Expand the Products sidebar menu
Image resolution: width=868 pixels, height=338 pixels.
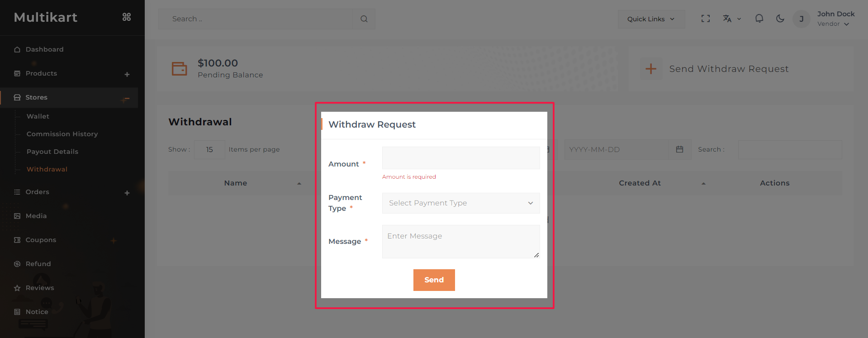pyautogui.click(x=127, y=74)
